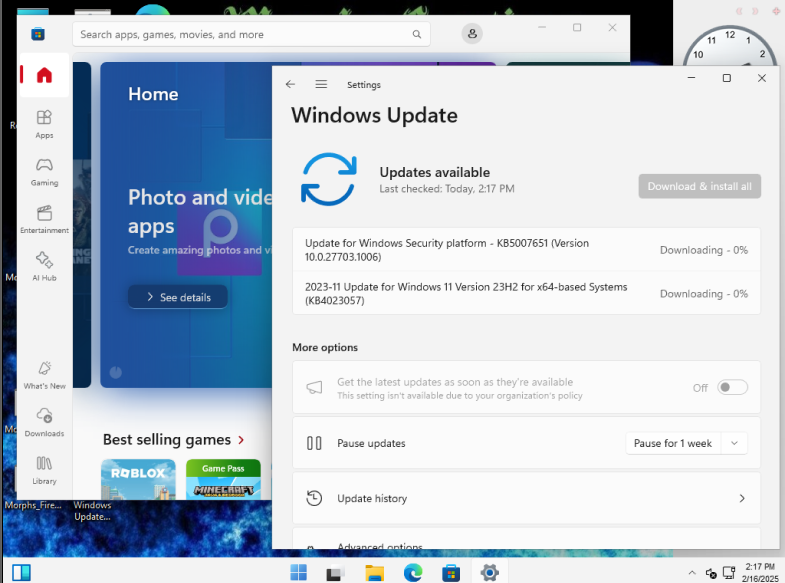This screenshot has width=785, height=583.
Task: Open Library in Microsoft Store sidebar
Action: pyautogui.click(x=44, y=470)
